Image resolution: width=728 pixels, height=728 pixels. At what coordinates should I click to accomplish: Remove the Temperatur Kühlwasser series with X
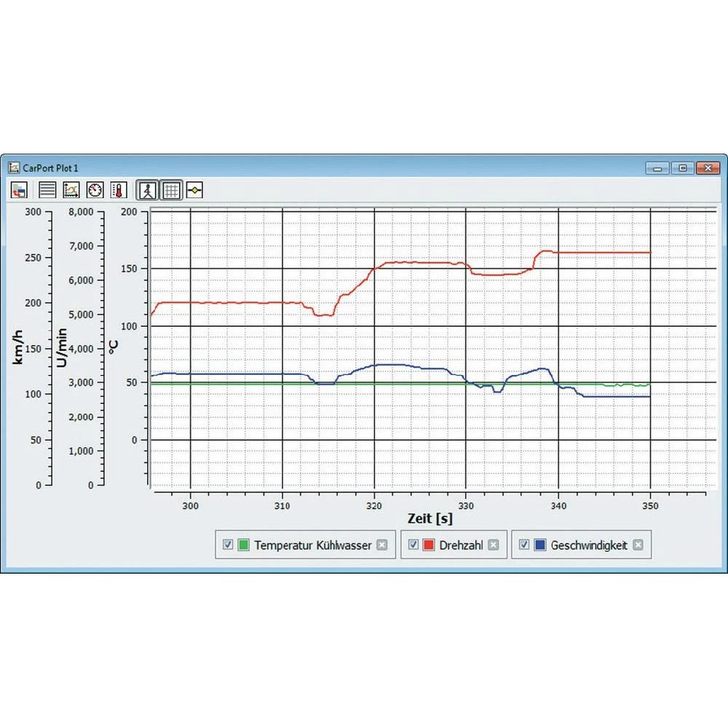click(x=382, y=545)
